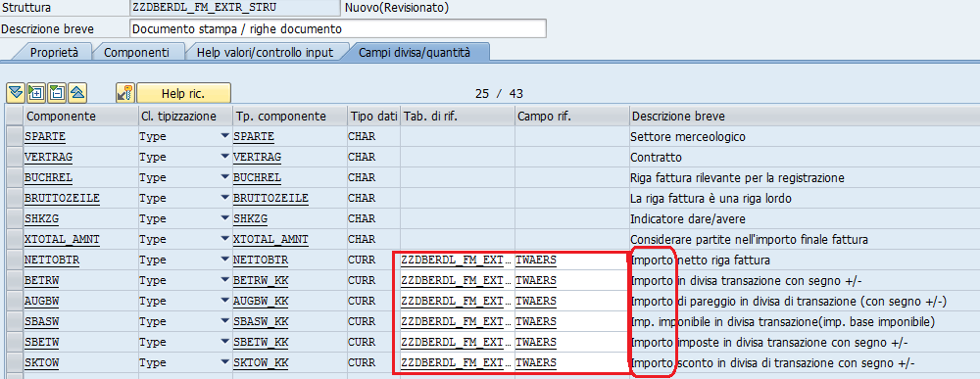The height and width of the screenshot is (379, 980).
Task: Click the Help ric. button
Action: click(x=184, y=94)
